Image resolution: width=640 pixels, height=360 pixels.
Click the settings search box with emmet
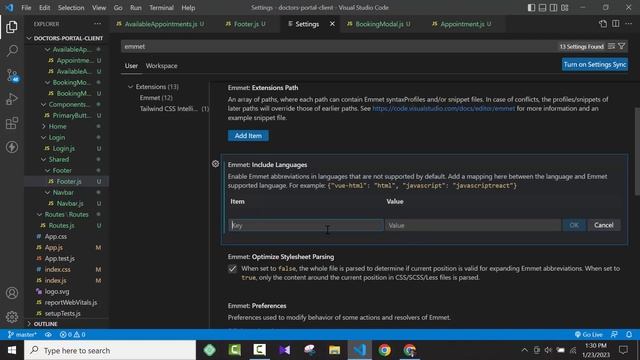[339, 47]
